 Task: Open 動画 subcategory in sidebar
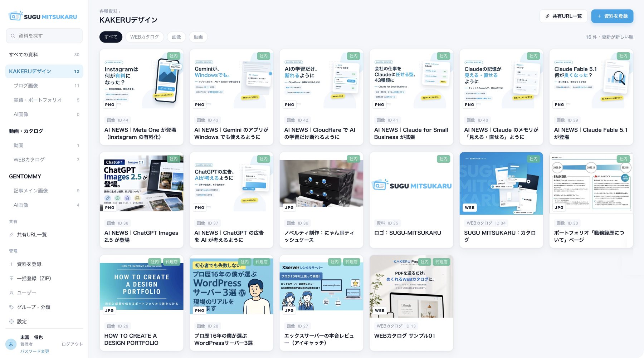tap(44, 145)
